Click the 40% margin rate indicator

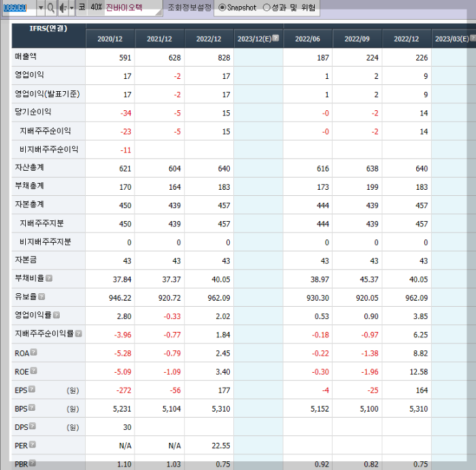pos(97,7)
